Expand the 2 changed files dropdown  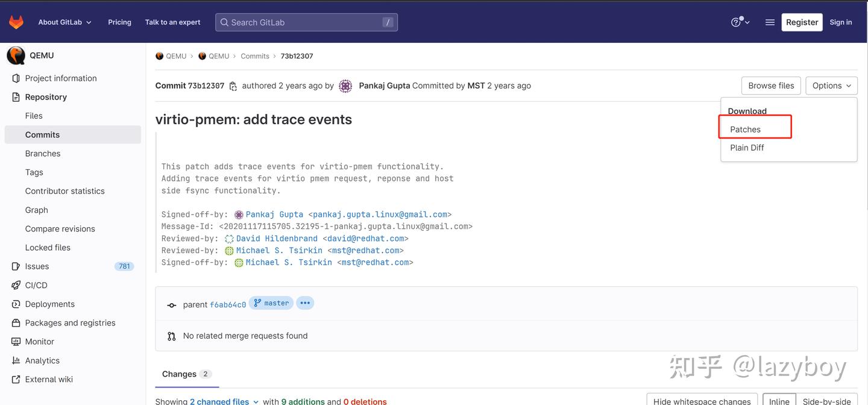[224, 401]
